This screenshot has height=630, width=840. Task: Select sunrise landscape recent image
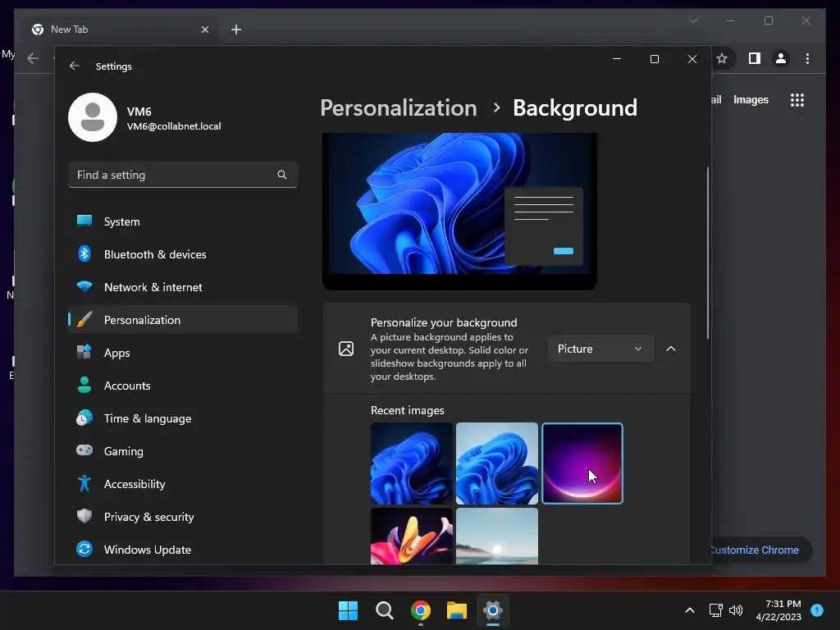(496, 536)
